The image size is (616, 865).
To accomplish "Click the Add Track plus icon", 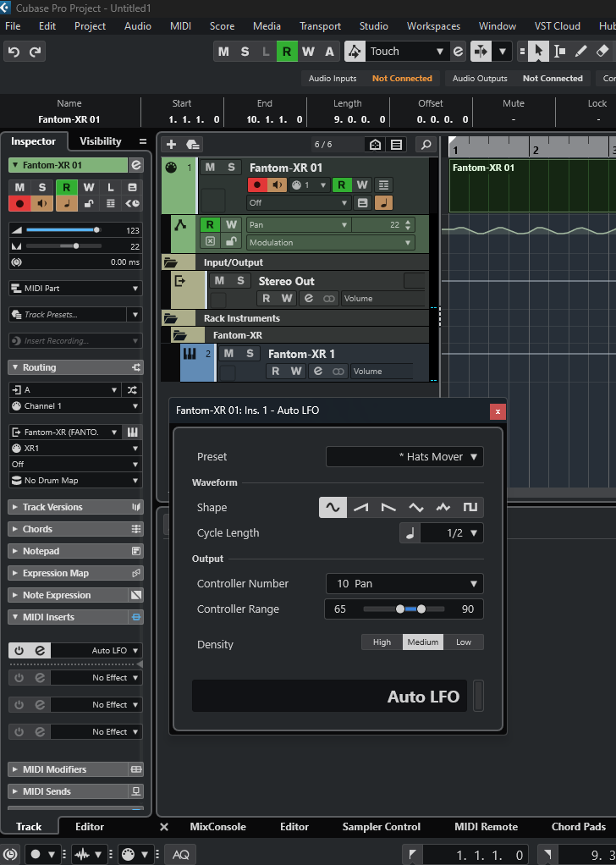I will pos(172,144).
